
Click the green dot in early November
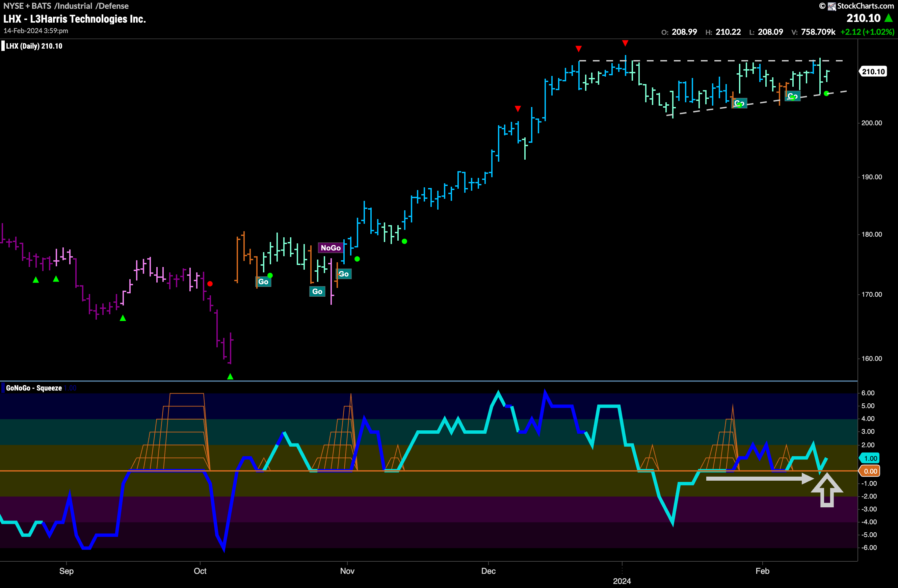(357, 259)
